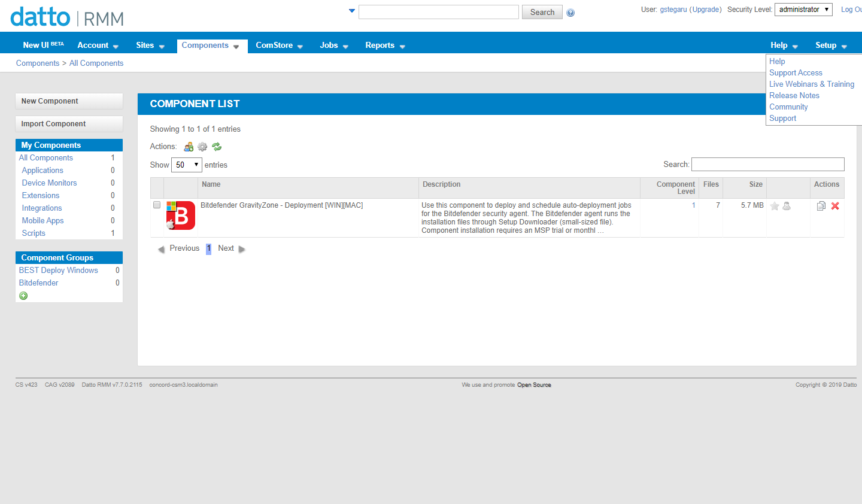
Task: Sort the table by Component Level column
Action: pyautogui.click(x=669, y=188)
